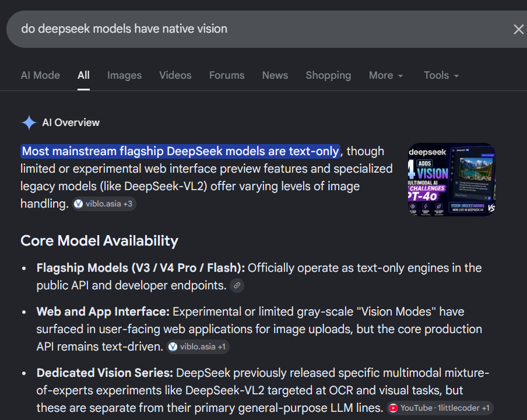This screenshot has width=527, height=420.
Task: Switch to the News tab
Action: point(275,75)
